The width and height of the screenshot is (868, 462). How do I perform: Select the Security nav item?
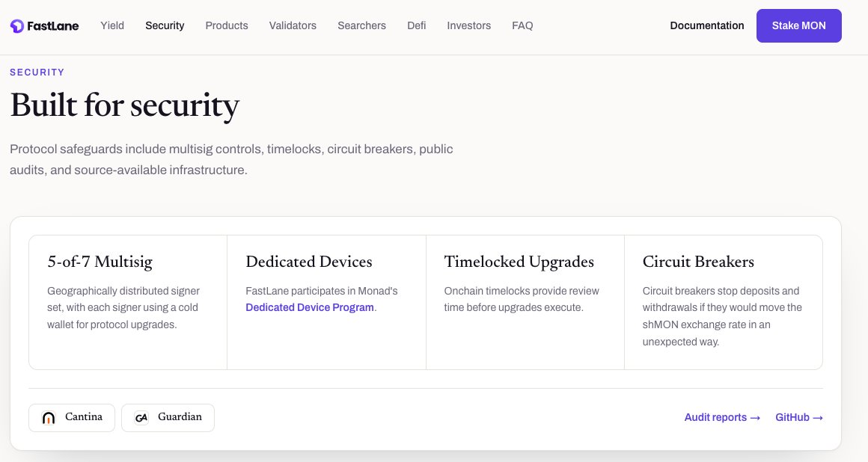pyautogui.click(x=165, y=25)
